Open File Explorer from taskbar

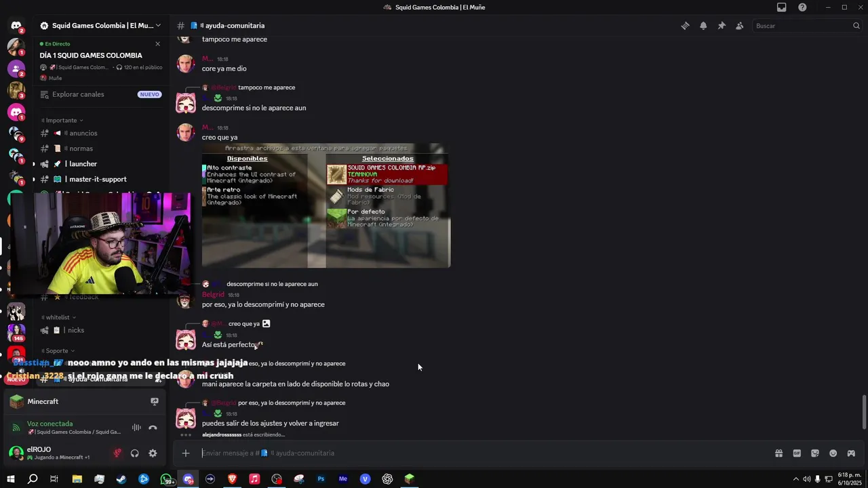pyautogui.click(x=77, y=479)
